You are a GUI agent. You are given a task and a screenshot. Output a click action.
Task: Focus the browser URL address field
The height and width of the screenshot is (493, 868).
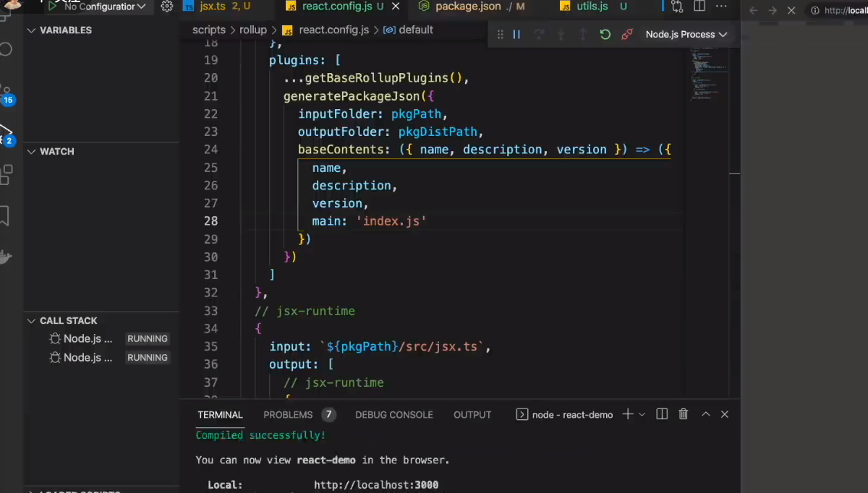pos(846,11)
